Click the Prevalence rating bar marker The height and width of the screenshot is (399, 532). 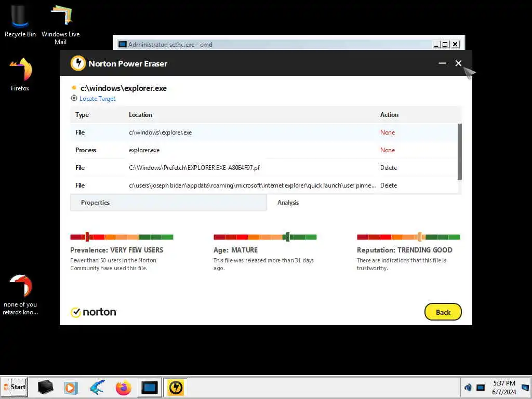(87, 237)
